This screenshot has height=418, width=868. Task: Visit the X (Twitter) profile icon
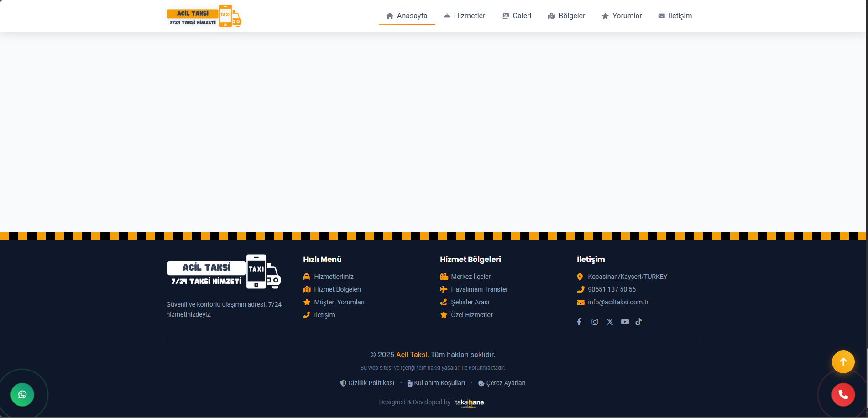[x=610, y=322]
